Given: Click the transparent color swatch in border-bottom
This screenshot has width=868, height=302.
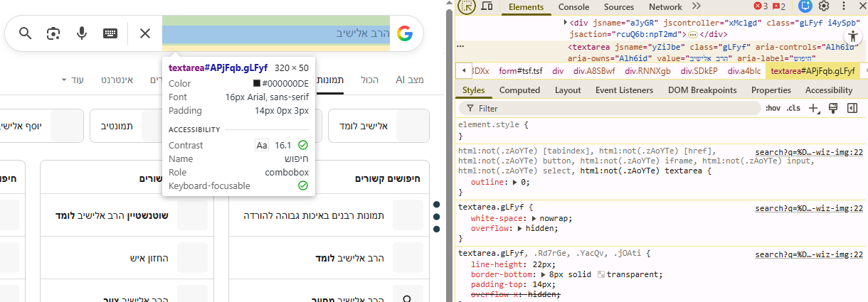Looking at the screenshot, I should click(602, 274).
